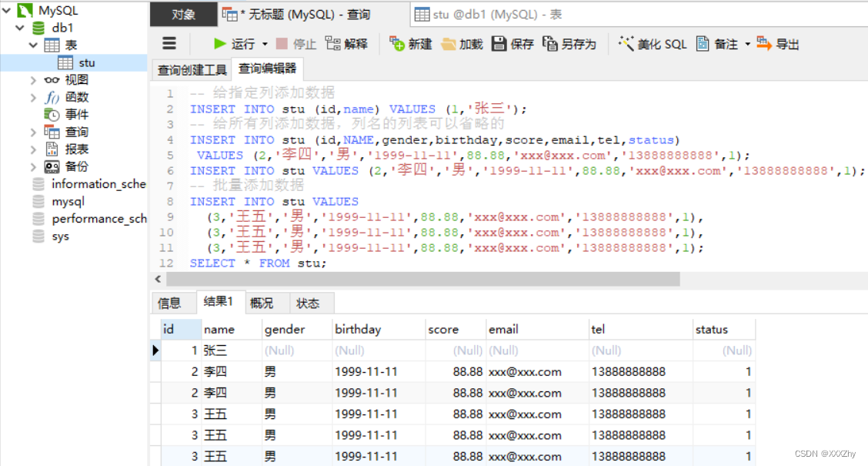The image size is (868, 466).
Task: Click the 函数 f() icon
Action: tap(52, 98)
